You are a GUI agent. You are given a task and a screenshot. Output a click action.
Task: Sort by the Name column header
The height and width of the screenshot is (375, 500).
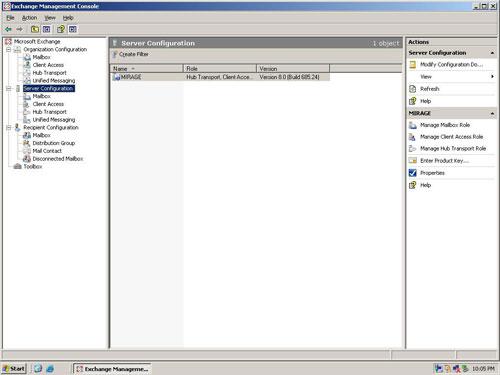tap(147, 69)
